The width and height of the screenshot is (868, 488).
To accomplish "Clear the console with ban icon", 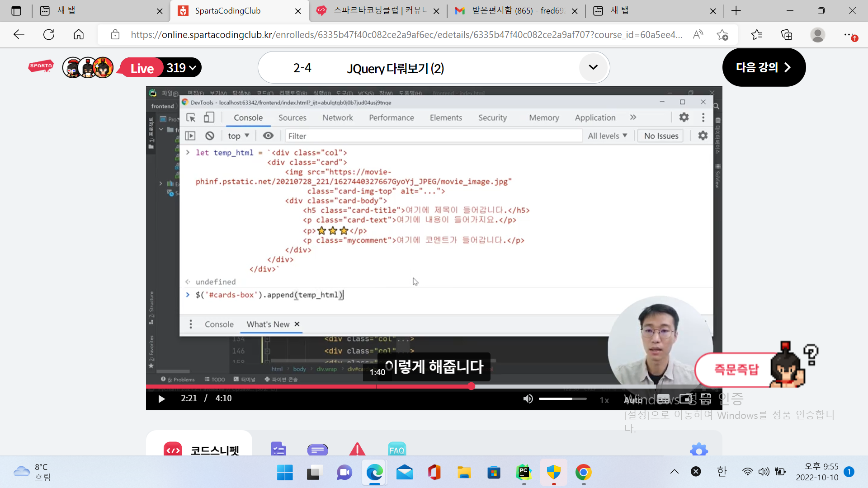I will [210, 136].
